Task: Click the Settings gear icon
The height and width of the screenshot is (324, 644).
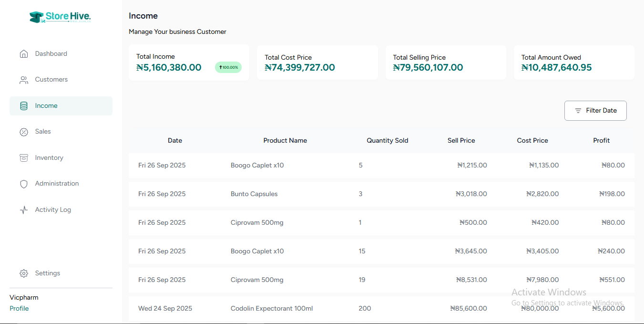Action: 24,273
